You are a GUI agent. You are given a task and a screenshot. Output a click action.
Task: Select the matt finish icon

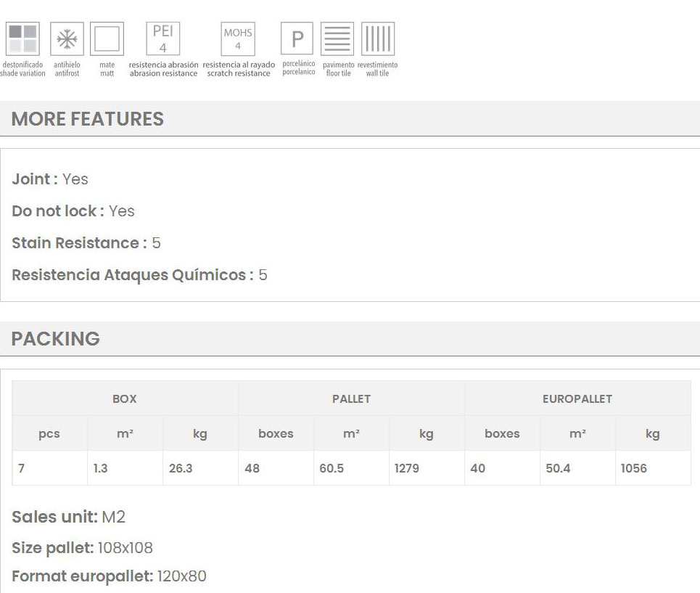click(x=107, y=39)
